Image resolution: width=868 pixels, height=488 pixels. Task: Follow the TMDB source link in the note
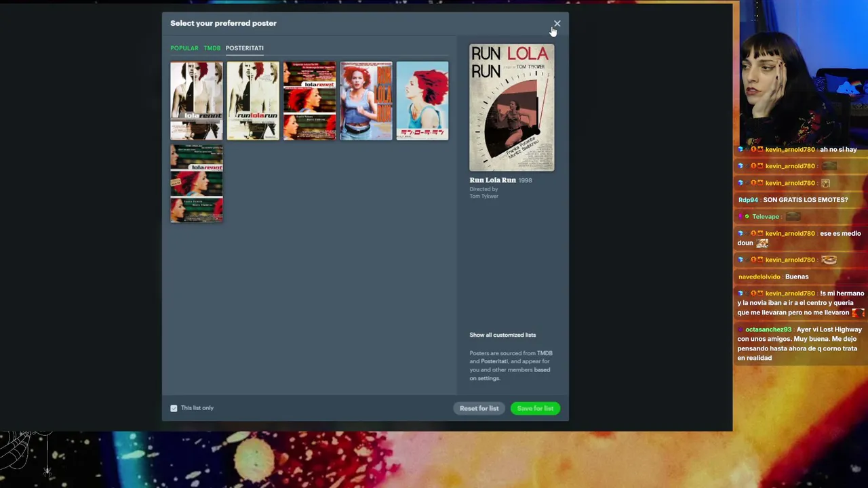click(545, 353)
